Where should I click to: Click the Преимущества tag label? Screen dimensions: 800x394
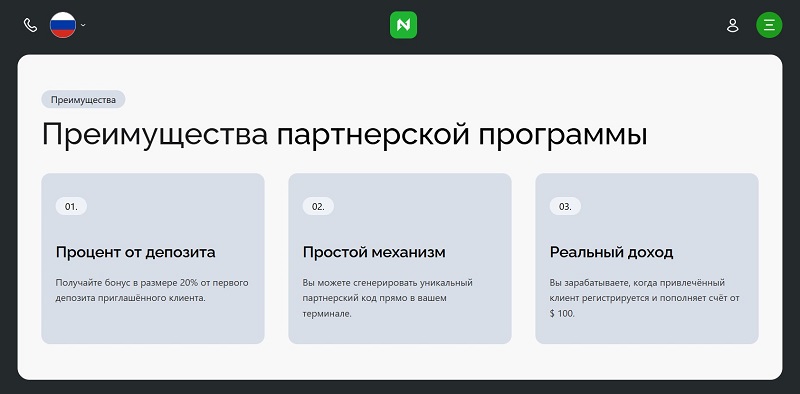coord(83,100)
